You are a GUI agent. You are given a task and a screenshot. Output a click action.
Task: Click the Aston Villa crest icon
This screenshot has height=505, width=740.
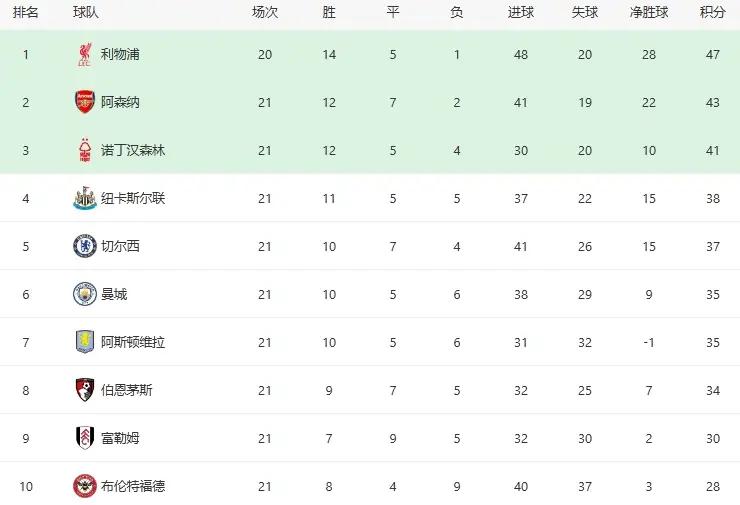point(85,342)
